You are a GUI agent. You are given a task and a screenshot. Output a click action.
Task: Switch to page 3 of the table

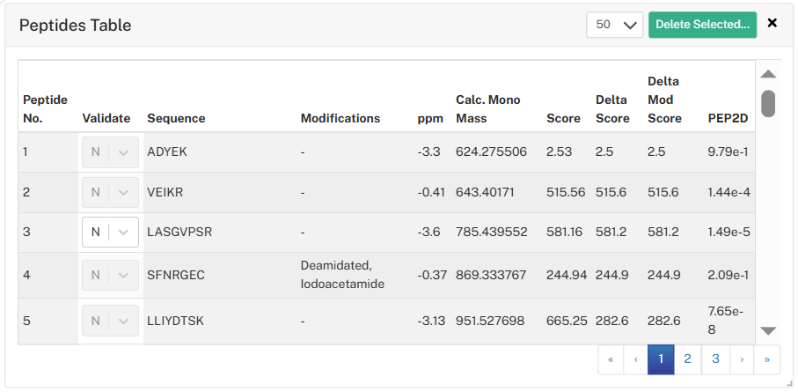[716, 359]
